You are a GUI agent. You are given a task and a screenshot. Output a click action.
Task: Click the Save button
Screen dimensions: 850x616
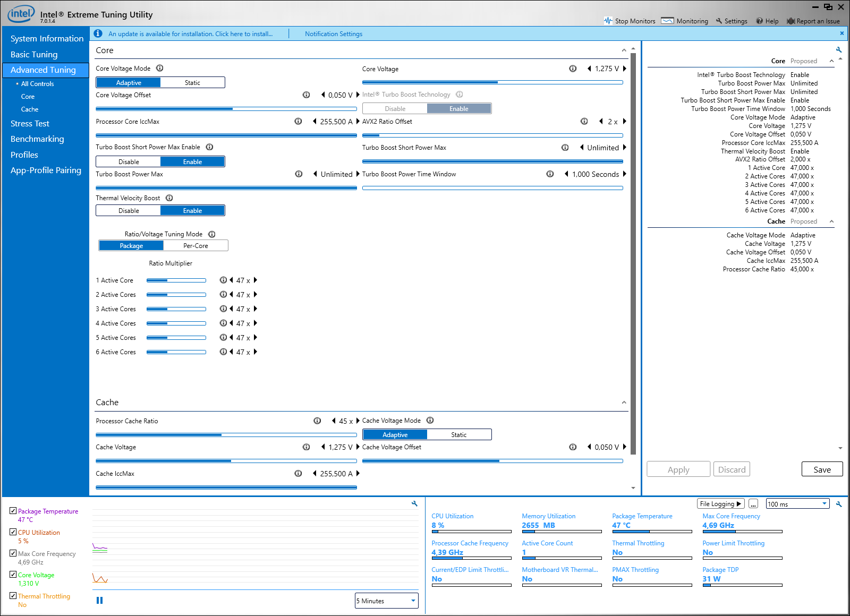pos(822,469)
